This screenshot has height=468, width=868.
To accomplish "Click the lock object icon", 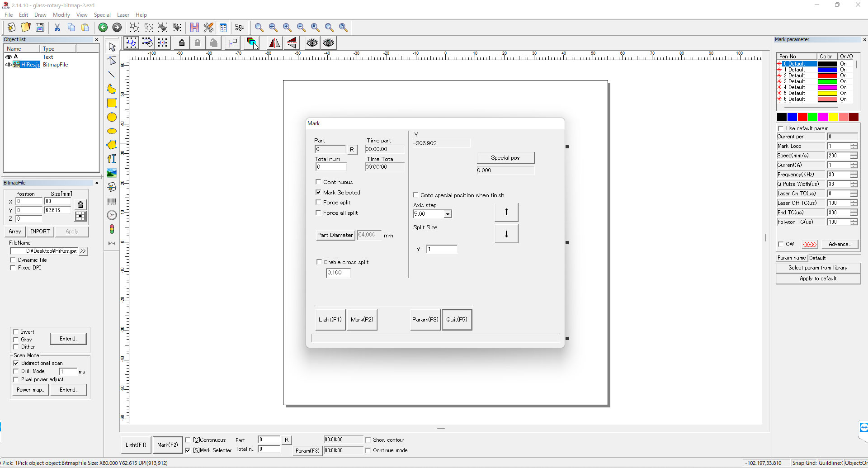I will tap(181, 43).
